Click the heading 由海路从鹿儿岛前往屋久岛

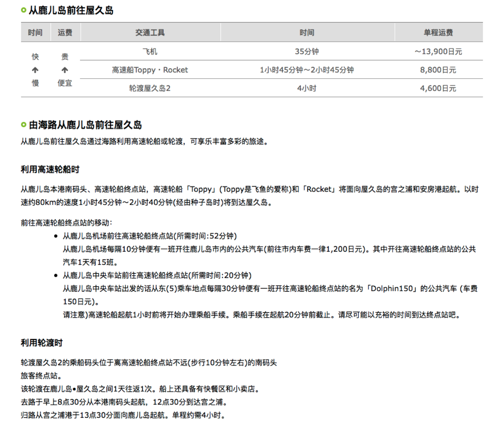coord(85,125)
